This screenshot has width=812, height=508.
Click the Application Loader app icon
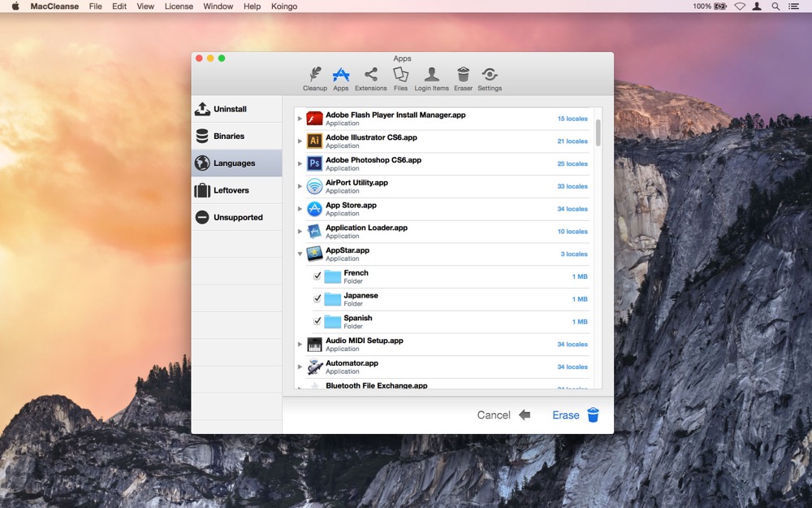[x=314, y=231]
